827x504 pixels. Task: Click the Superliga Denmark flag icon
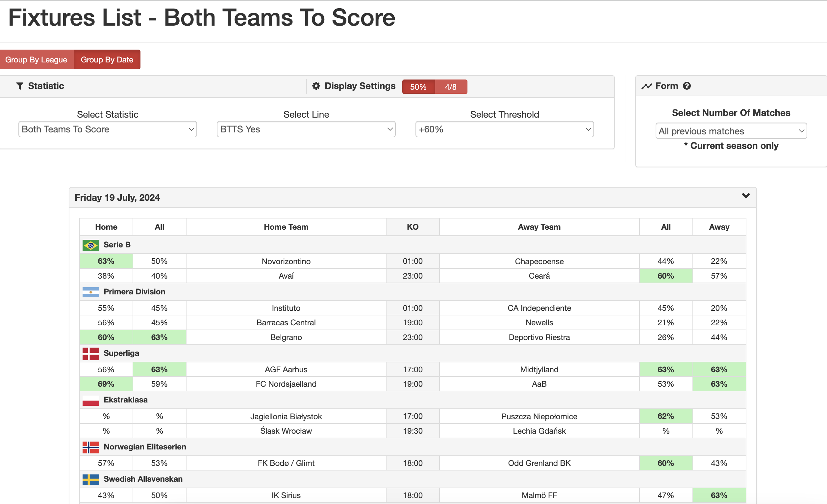pyautogui.click(x=90, y=353)
